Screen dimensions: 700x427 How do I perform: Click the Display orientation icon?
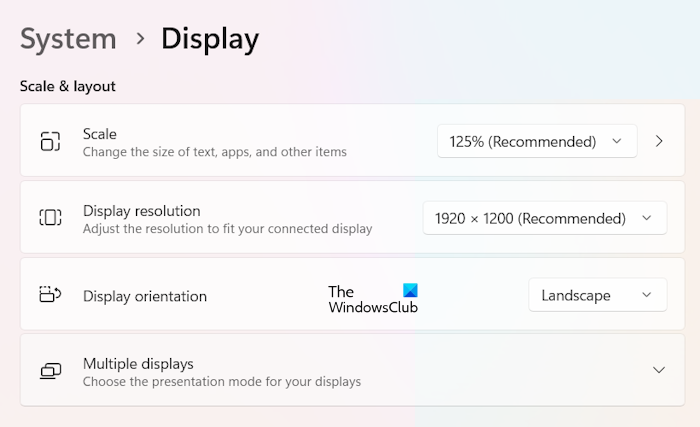(x=50, y=295)
